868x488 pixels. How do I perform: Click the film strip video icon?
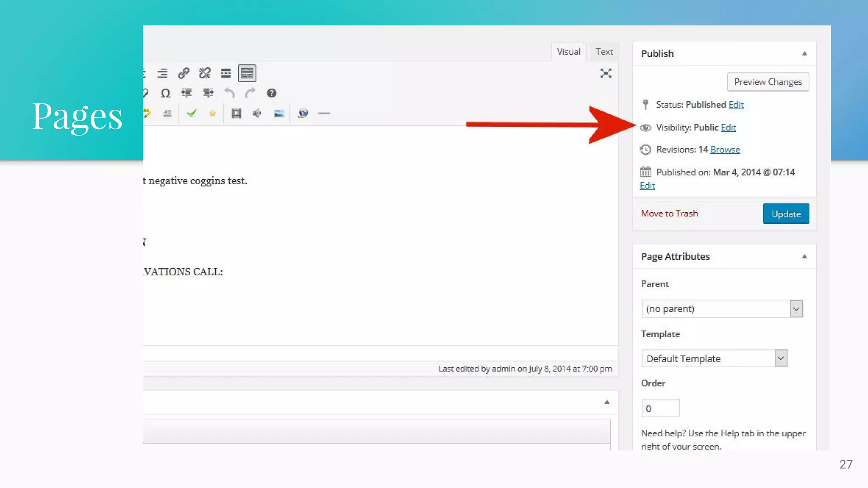pyautogui.click(x=236, y=114)
